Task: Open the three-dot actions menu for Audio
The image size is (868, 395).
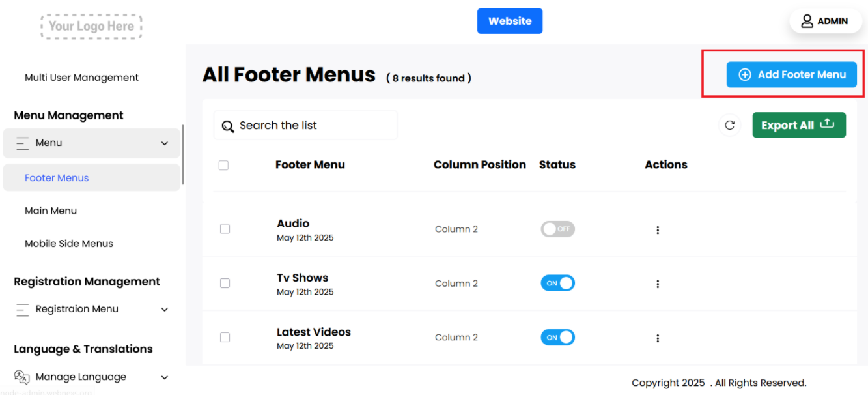Action: (x=658, y=230)
